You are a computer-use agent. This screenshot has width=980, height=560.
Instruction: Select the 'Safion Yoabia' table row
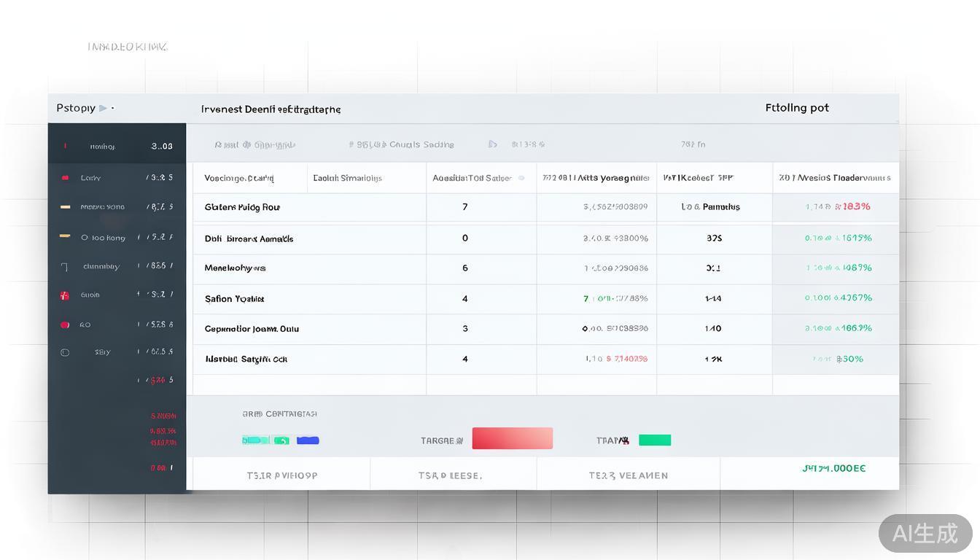click(x=235, y=299)
